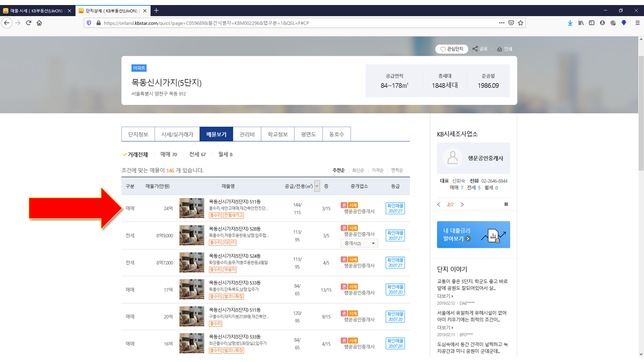The height and width of the screenshot is (362, 644).
Task: Sort listings by 가격순
Action: pos(377,170)
